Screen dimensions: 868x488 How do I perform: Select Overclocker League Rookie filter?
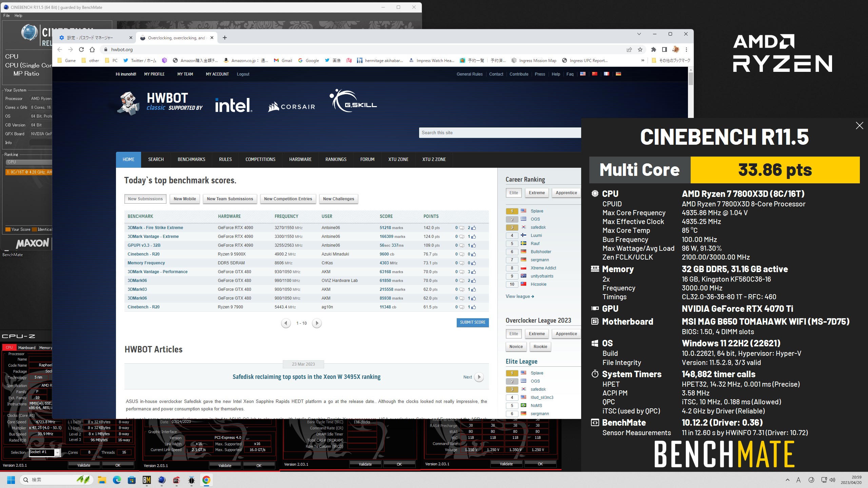[540, 347]
